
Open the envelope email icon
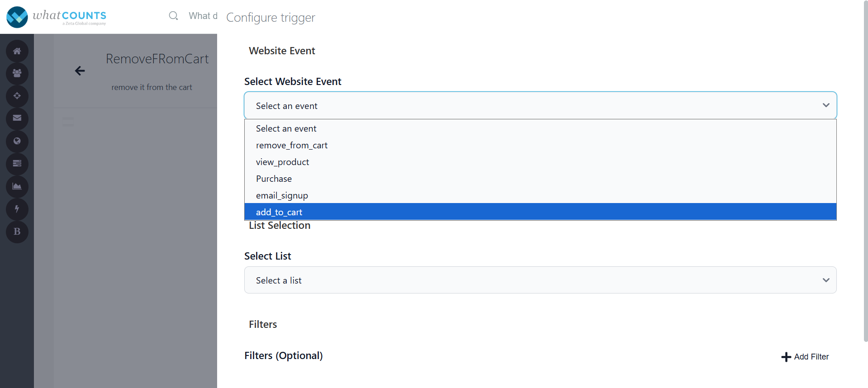pyautogui.click(x=17, y=118)
